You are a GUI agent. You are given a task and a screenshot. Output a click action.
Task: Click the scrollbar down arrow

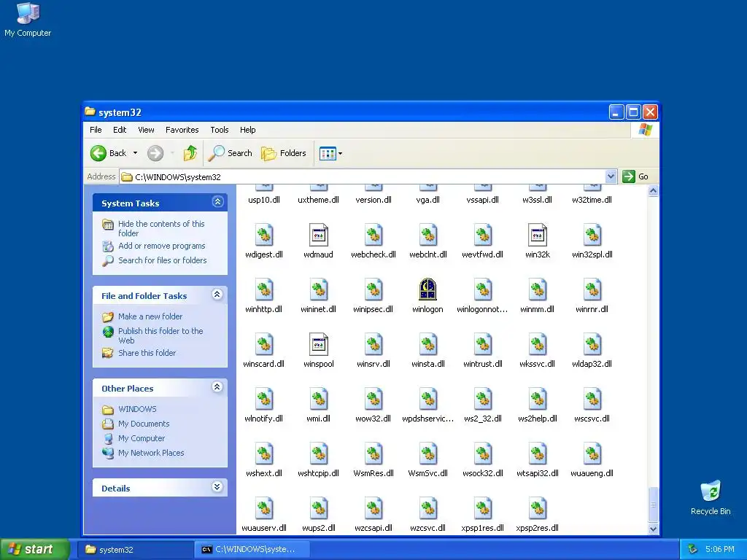pos(653,529)
